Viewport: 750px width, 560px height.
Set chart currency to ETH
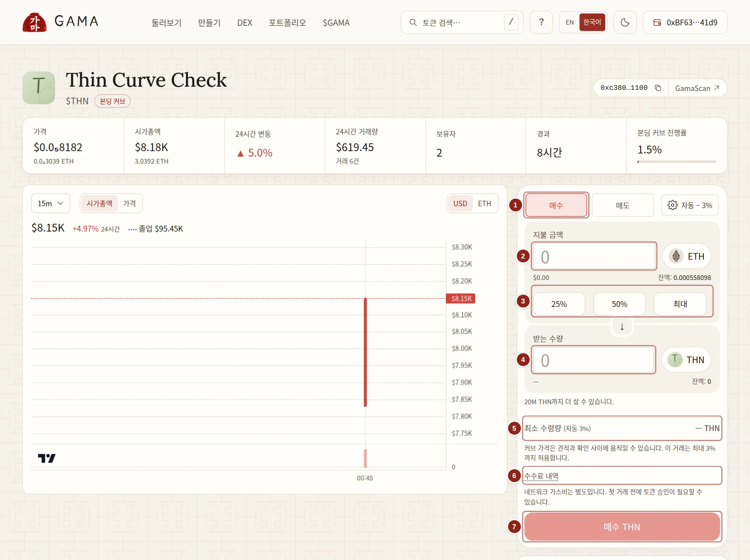click(x=484, y=203)
